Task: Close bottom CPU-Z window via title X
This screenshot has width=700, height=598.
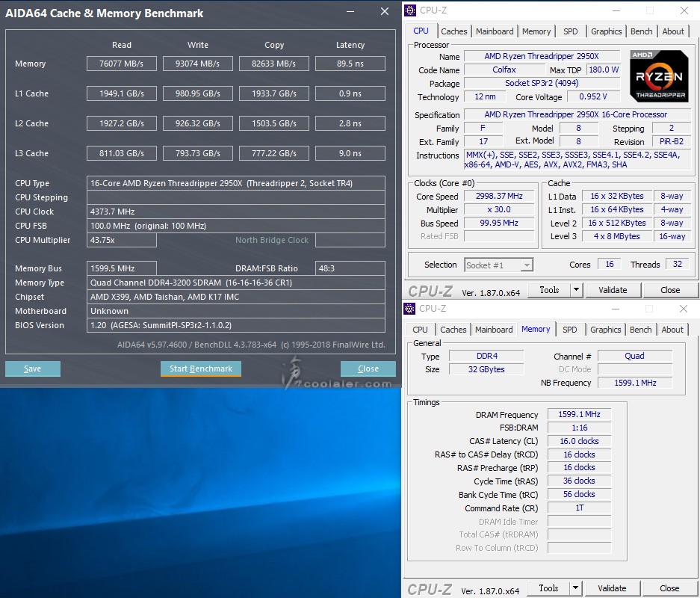Action: [683, 309]
